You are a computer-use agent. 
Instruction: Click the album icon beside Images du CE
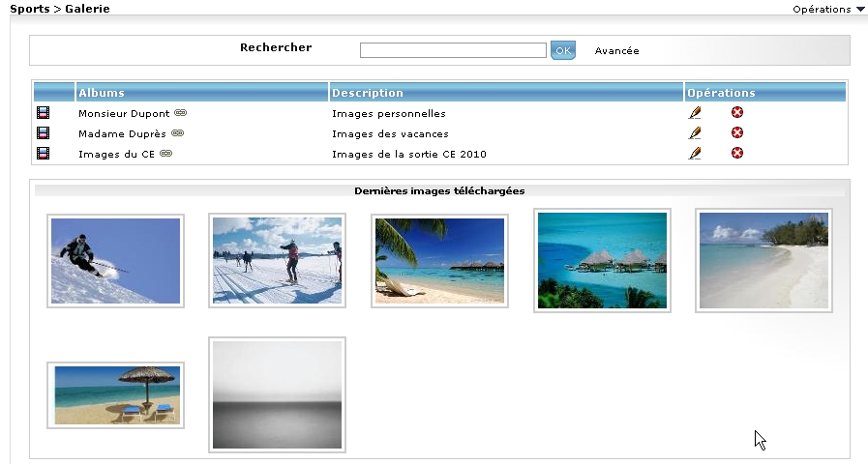click(x=43, y=153)
